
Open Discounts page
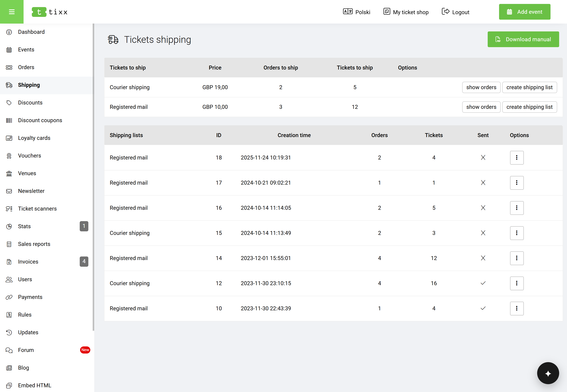click(x=30, y=103)
